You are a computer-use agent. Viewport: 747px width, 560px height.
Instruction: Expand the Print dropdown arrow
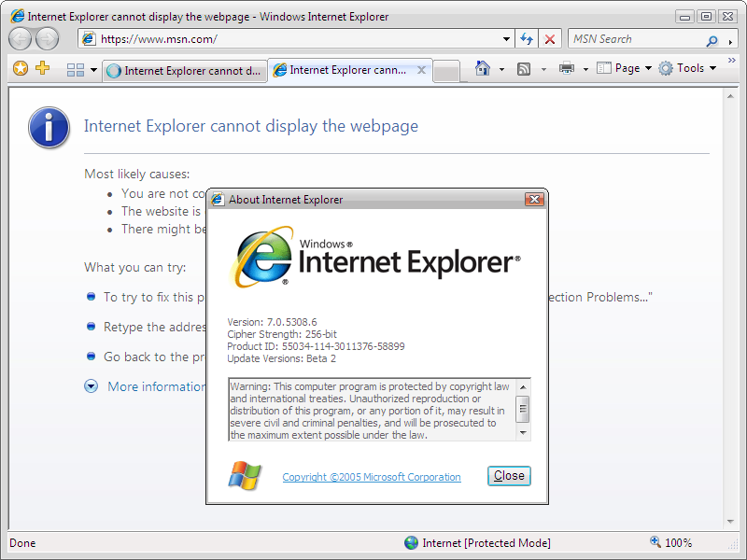585,69
